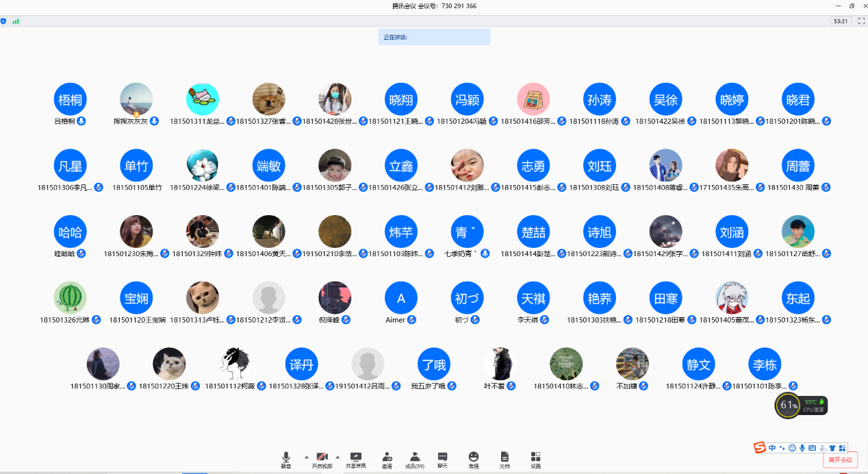Click the 61% CPU monitor widget
Image resolution: width=868 pixels, height=474 pixels.
[788, 406]
